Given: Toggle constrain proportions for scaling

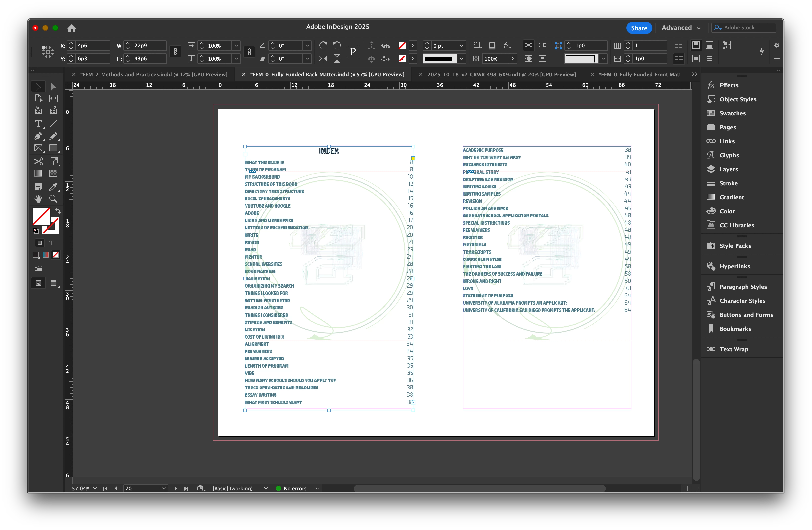Looking at the screenshot, I should tap(249, 52).
